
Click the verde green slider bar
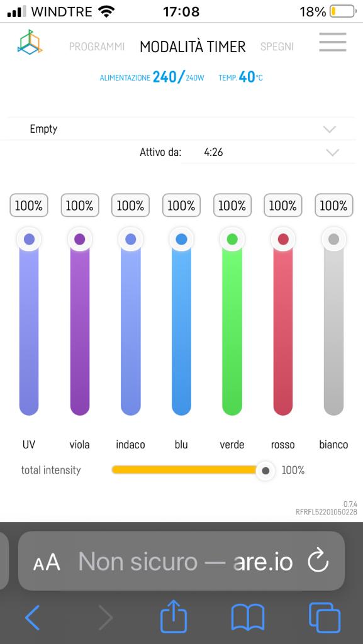[232, 328]
